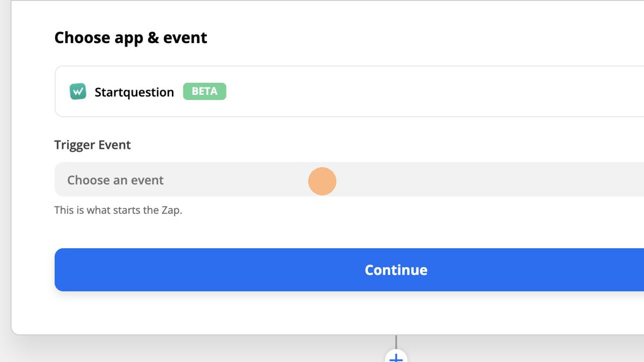Click the Trigger Event label
644x362 pixels.
tap(93, 145)
